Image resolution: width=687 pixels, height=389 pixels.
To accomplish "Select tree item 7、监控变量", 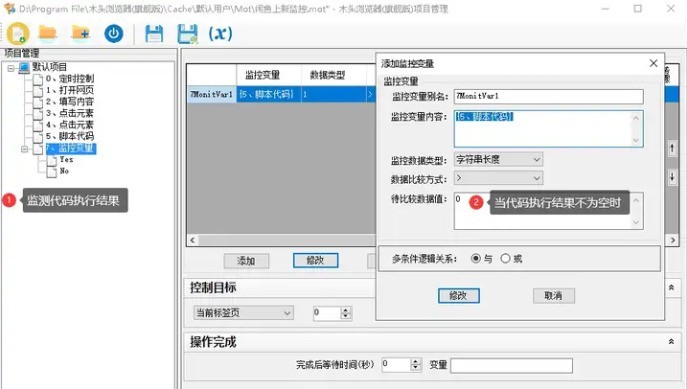I will (70, 149).
